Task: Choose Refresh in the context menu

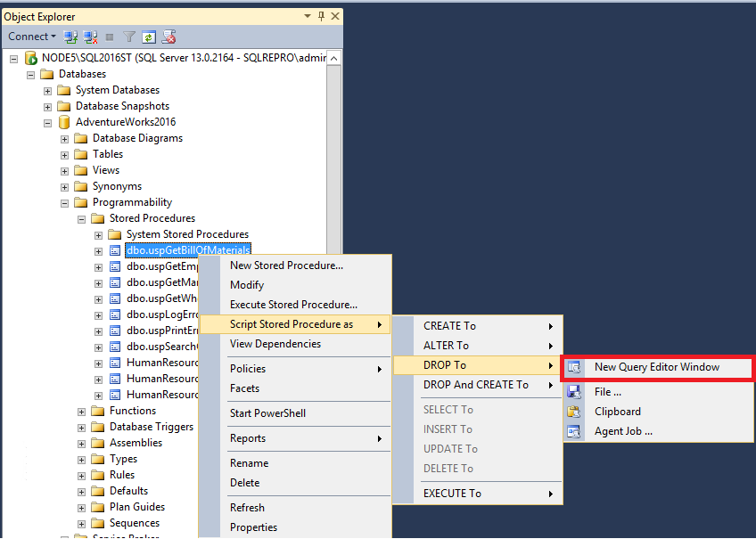Action: tap(294, 508)
